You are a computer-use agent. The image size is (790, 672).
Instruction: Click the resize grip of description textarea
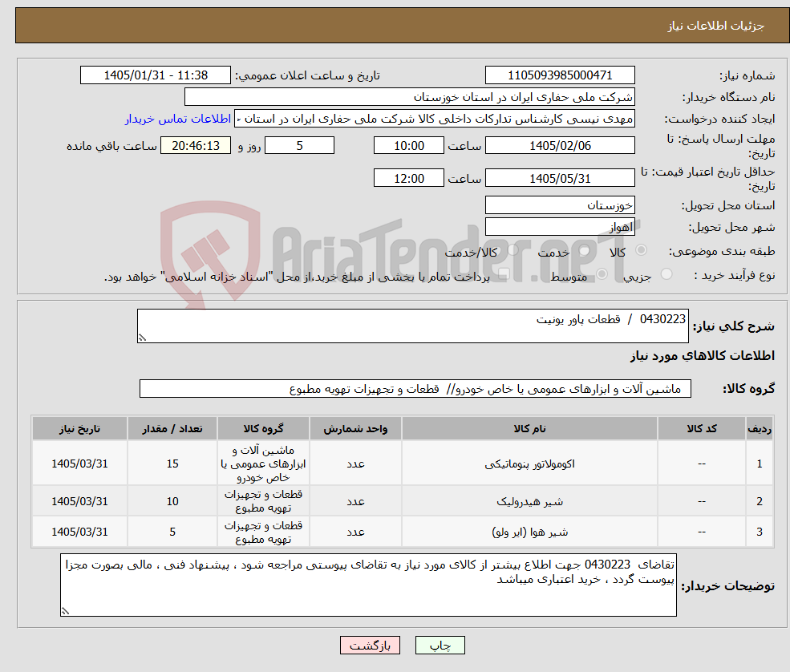coord(142,338)
